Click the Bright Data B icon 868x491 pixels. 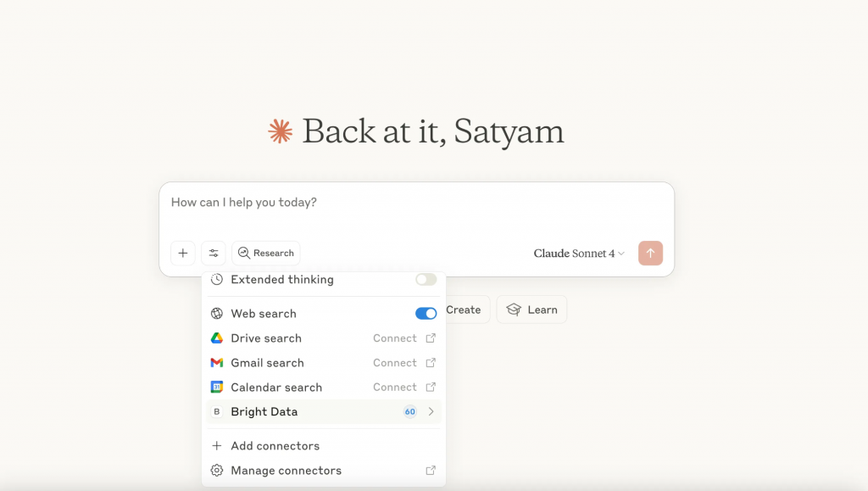click(217, 411)
